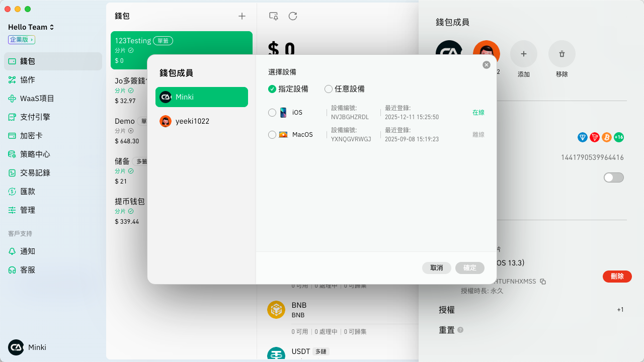The height and width of the screenshot is (362, 644).
Task: Close the device selection dialog
Action: point(486,65)
